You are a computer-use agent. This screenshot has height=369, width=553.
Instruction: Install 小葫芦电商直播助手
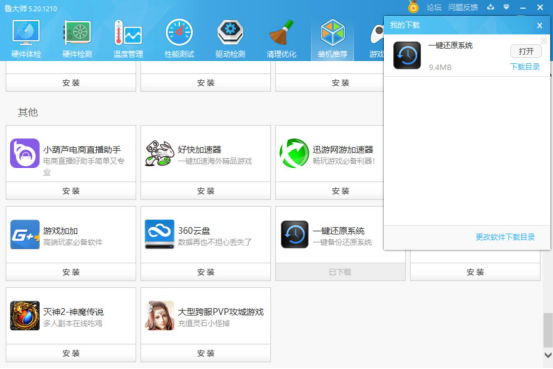click(71, 191)
